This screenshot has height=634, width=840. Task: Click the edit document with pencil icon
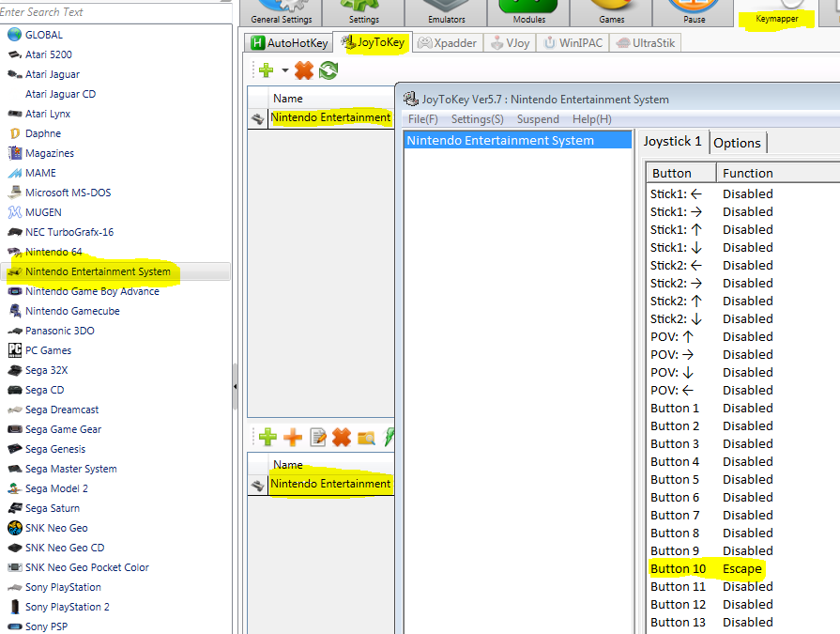(317, 437)
